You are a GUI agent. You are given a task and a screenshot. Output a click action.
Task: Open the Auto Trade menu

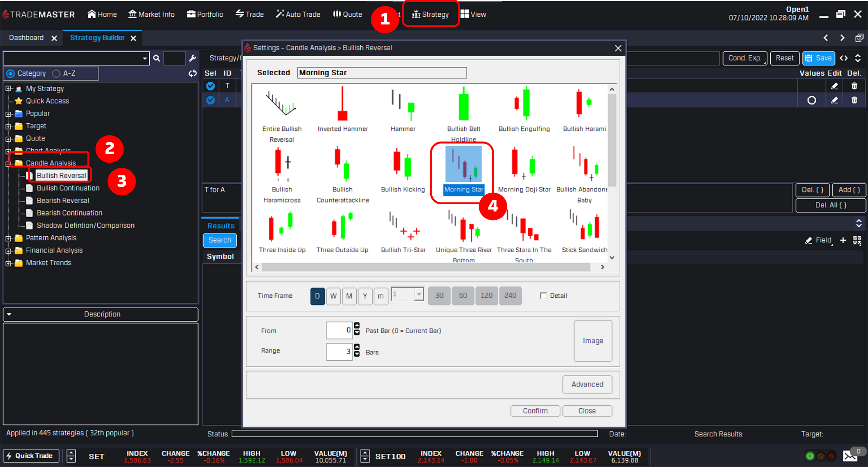tap(298, 14)
